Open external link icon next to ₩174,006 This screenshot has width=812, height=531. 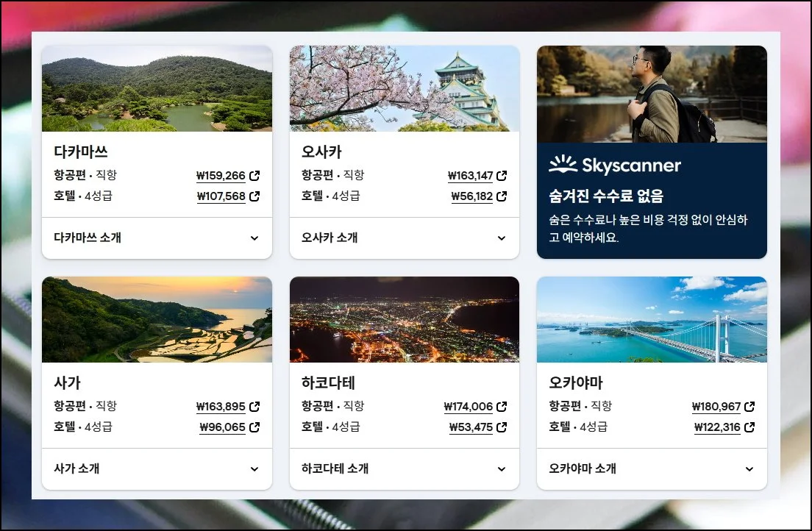(502, 407)
